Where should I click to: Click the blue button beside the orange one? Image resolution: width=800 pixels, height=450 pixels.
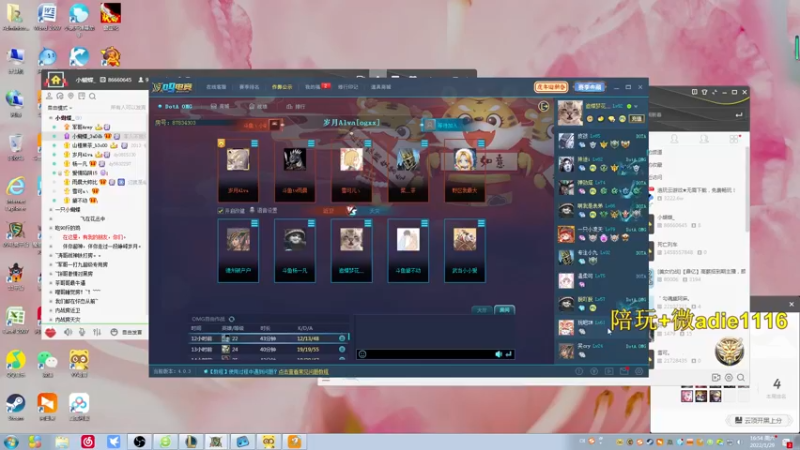[x=590, y=87]
